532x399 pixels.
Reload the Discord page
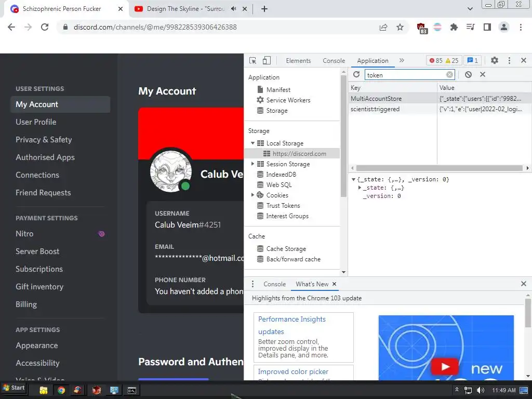coord(45,27)
